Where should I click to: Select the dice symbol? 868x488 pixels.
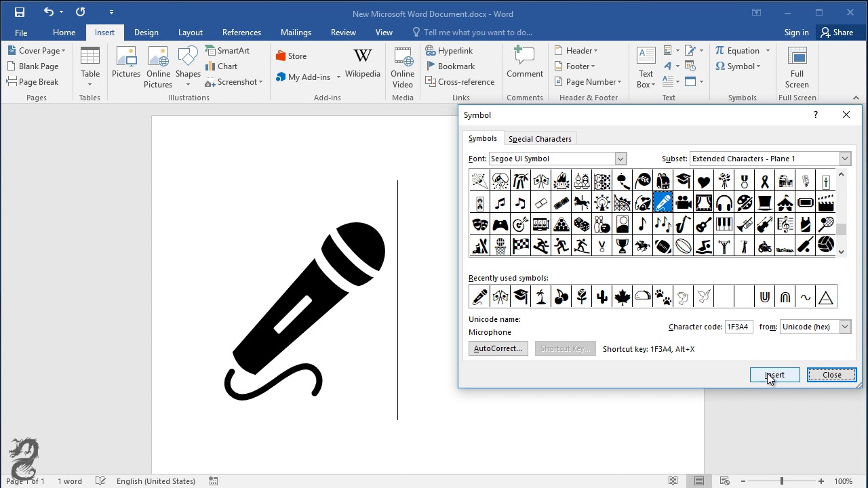click(582, 224)
